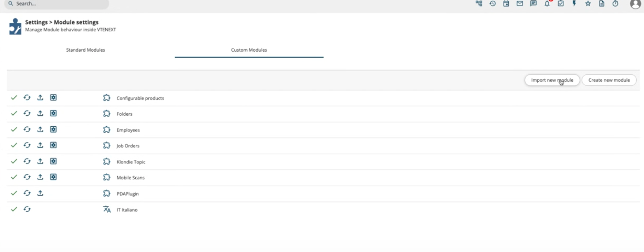Export the PDAPlugin module
The height and width of the screenshot is (252, 644).
tap(40, 193)
